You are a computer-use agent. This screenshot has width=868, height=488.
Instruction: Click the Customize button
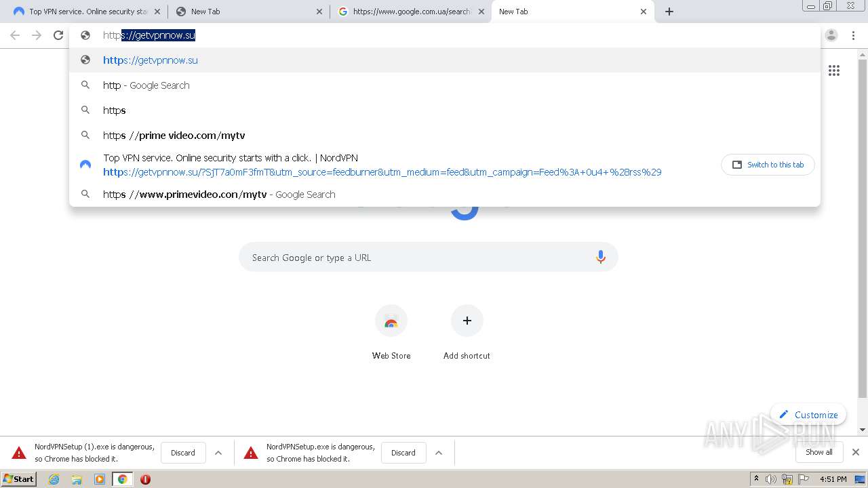tap(808, 415)
